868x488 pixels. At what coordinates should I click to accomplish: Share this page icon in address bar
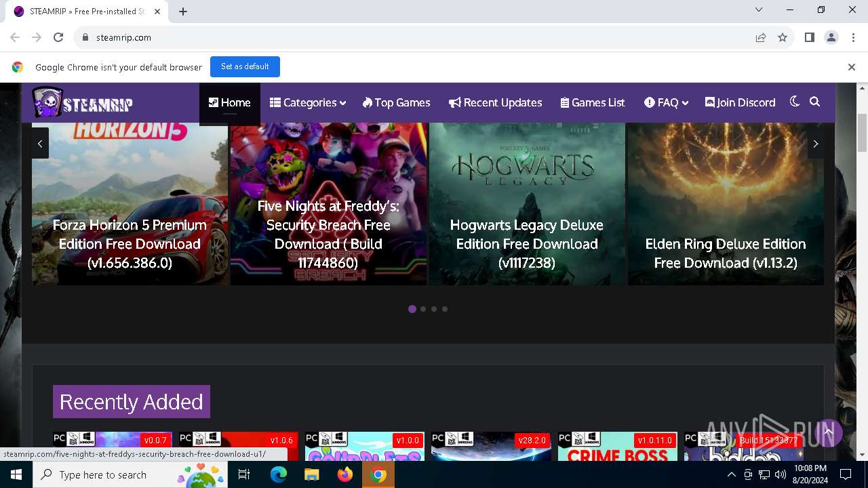tap(761, 37)
